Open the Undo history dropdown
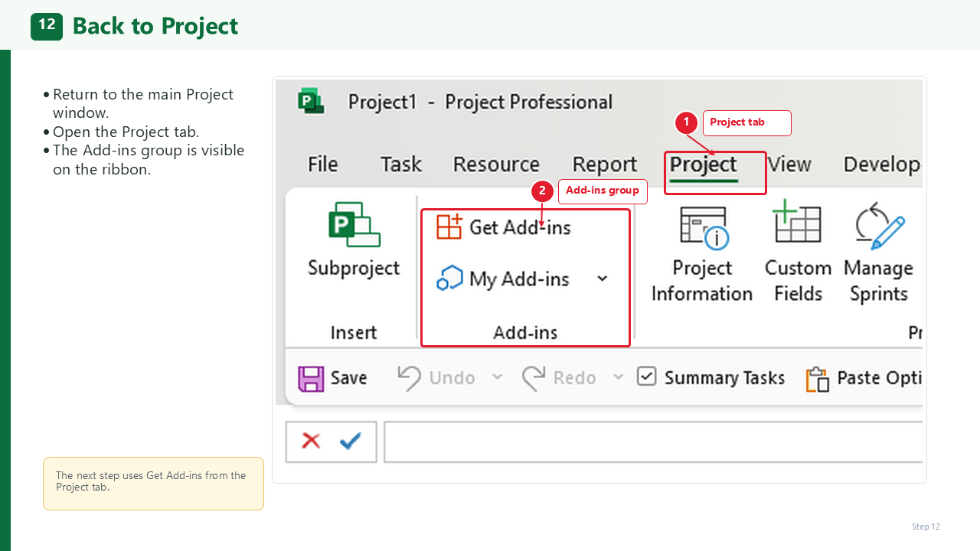 (x=497, y=377)
